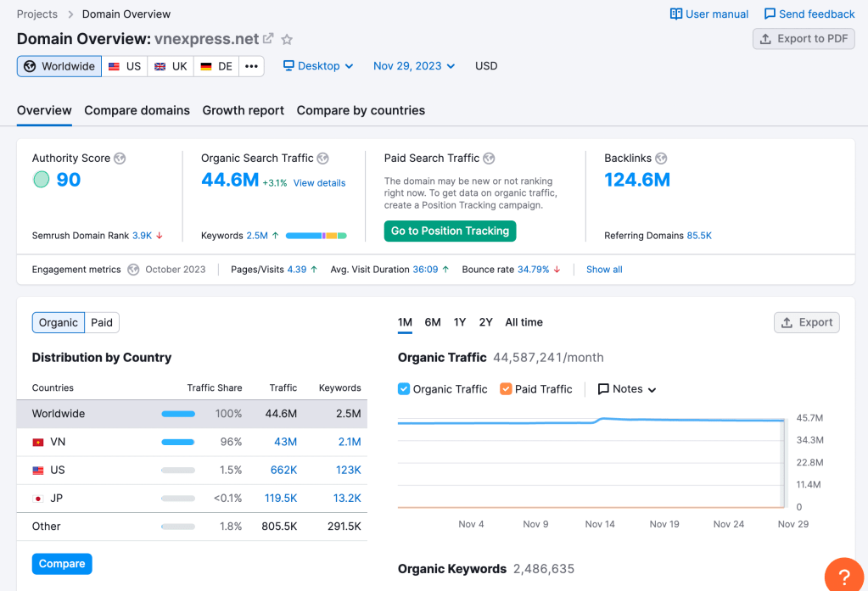Click the Go to Position Tracking button

coord(450,231)
